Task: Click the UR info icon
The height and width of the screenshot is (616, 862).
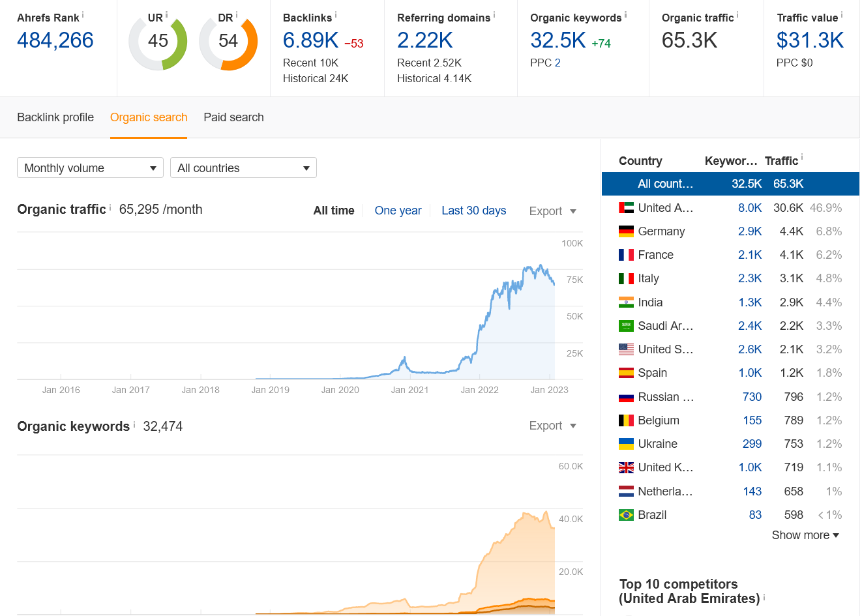Action: (x=167, y=14)
